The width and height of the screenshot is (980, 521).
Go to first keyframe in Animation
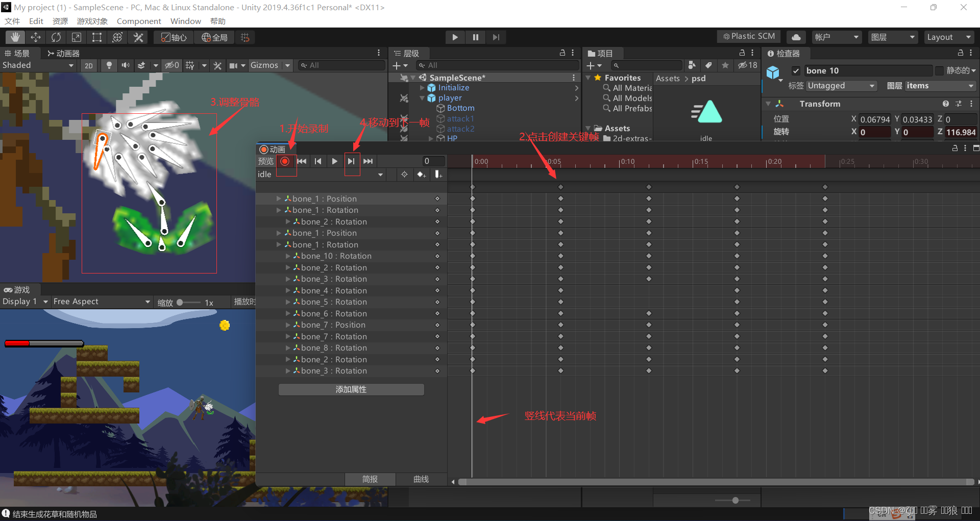[x=302, y=161]
